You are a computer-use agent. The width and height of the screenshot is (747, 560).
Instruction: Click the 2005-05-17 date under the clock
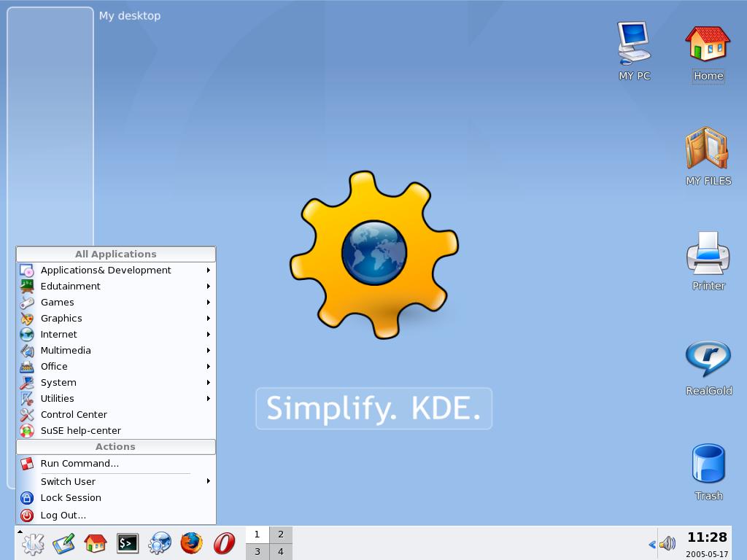(707, 554)
